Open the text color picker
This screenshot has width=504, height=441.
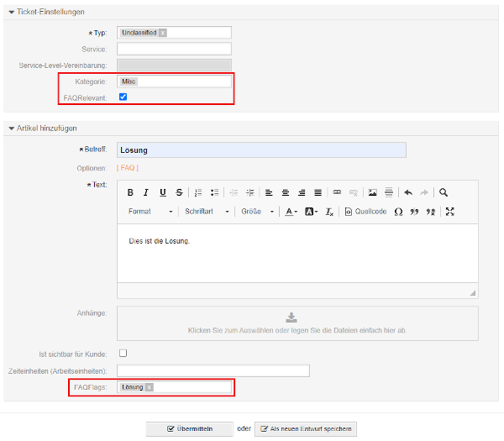point(291,212)
